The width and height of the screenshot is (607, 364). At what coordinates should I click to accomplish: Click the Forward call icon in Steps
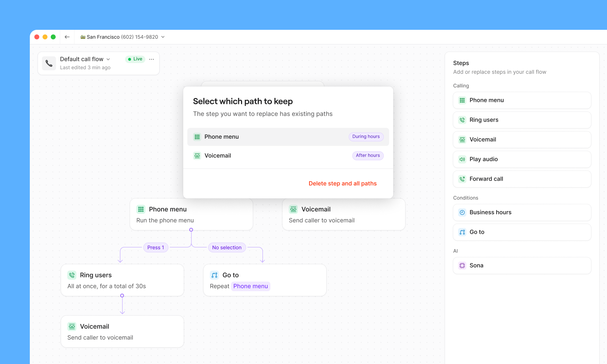click(462, 179)
